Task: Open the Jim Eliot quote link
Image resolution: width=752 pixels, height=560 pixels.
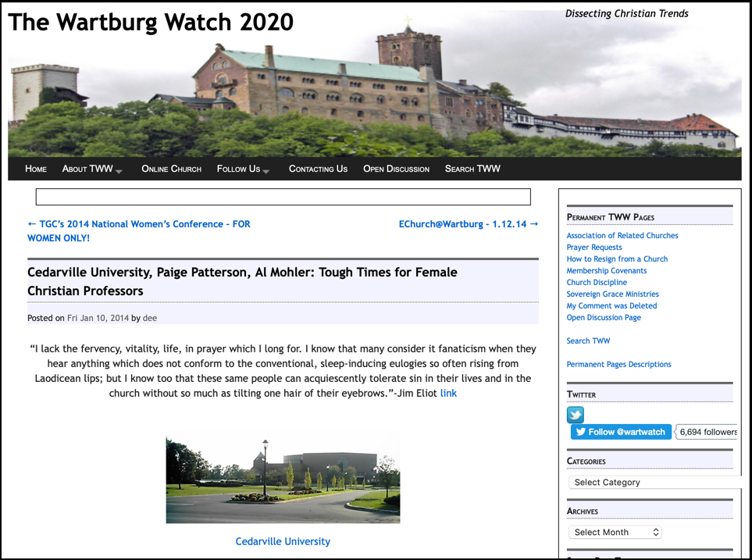Action: click(x=448, y=393)
